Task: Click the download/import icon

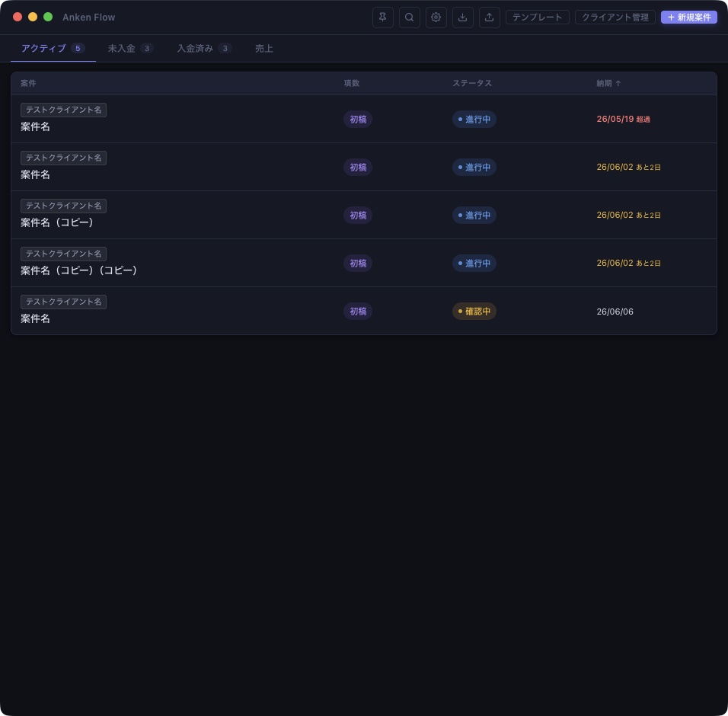Action: tap(462, 18)
